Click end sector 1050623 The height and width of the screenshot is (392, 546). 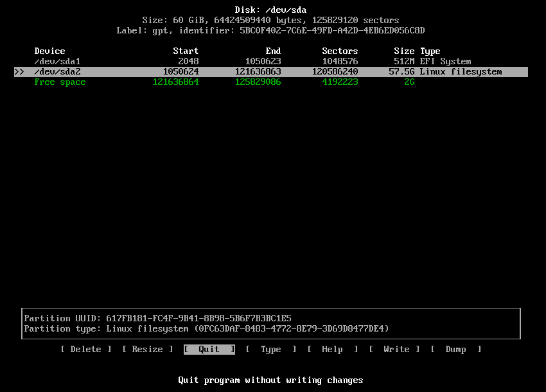point(263,61)
